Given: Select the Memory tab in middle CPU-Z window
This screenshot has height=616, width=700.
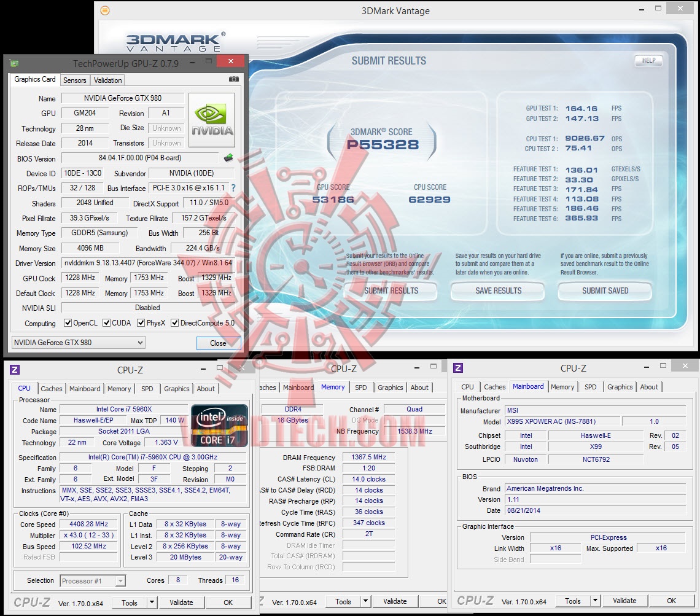Looking at the screenshot, I should pyautogui.click(x=333, y=387).
